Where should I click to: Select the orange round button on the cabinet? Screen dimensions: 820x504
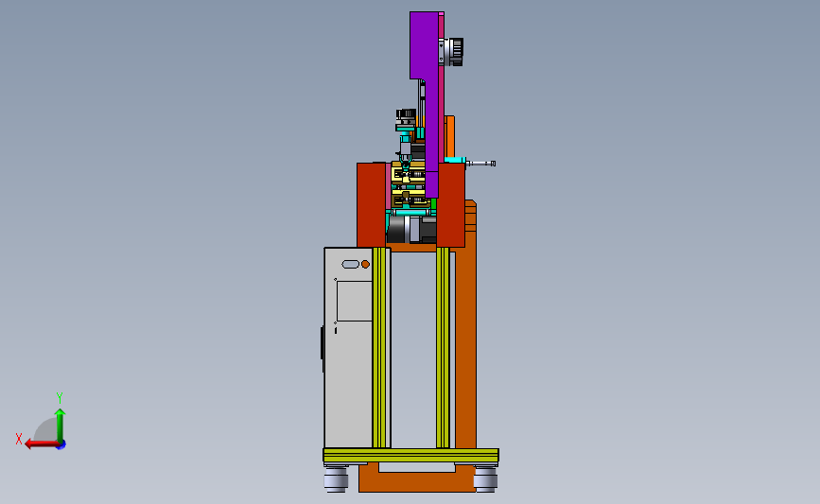coord(366,265)
